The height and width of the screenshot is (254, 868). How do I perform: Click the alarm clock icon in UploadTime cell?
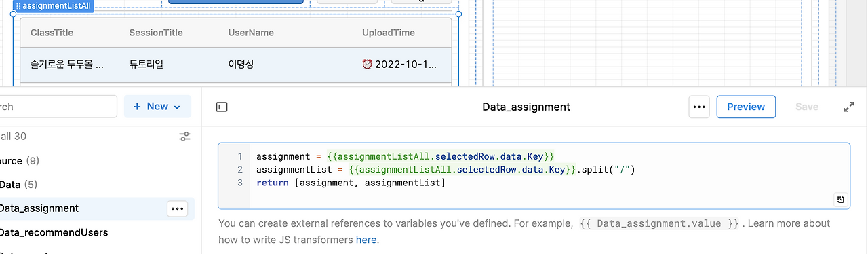(367, 65)
